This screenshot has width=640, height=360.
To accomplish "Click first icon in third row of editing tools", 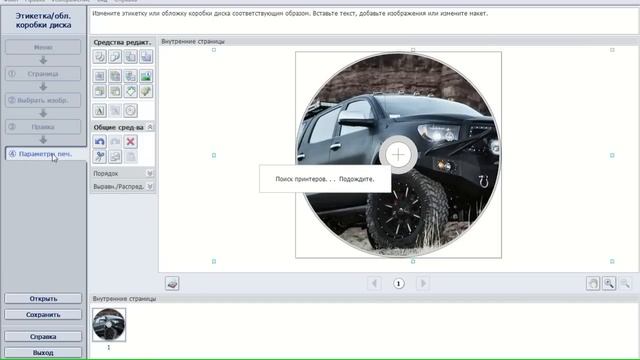I will pyautogui.click(x=100, y=91).
